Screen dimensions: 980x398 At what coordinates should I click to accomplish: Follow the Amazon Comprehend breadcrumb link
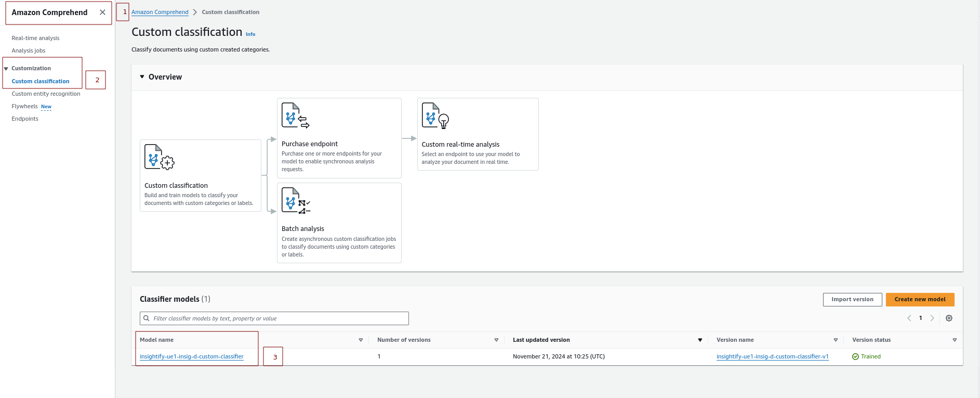point(160,12)
